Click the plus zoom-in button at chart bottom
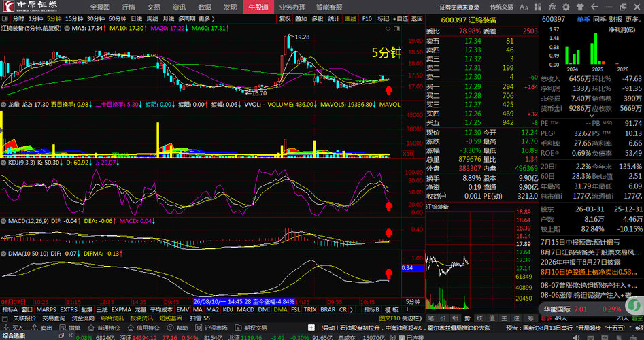The width and height of the screenshot is (644, 340). point(407,309)
